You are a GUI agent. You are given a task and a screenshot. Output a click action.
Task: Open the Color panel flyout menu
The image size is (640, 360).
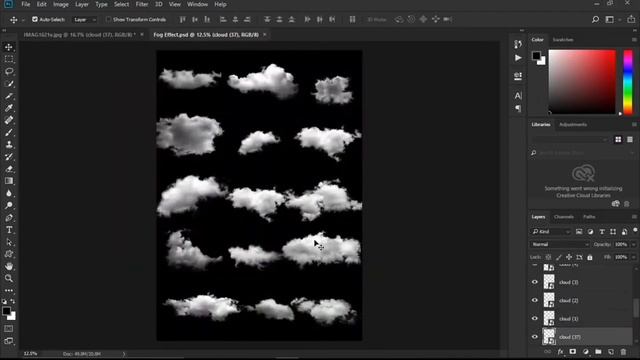634,40
